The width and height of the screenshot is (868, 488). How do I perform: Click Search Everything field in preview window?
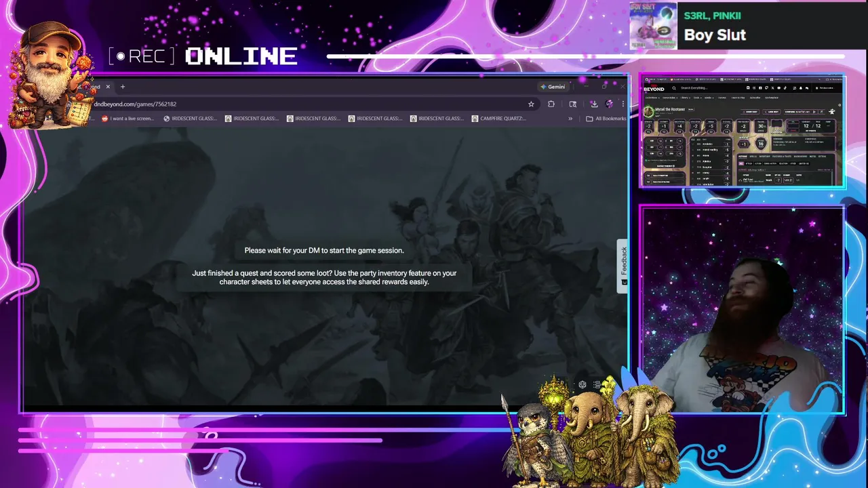[x=694, y=88]
